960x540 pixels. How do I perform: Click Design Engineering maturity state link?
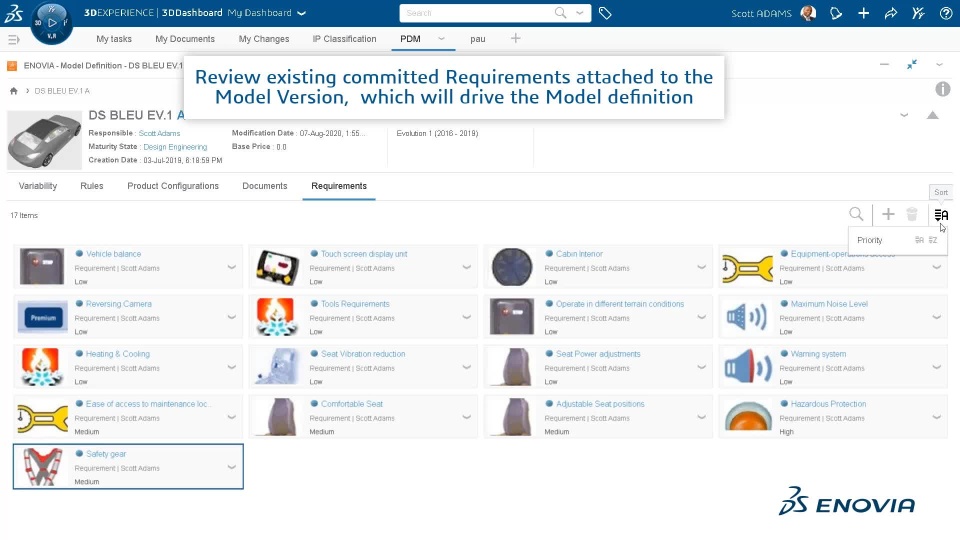tap(175, 147)
